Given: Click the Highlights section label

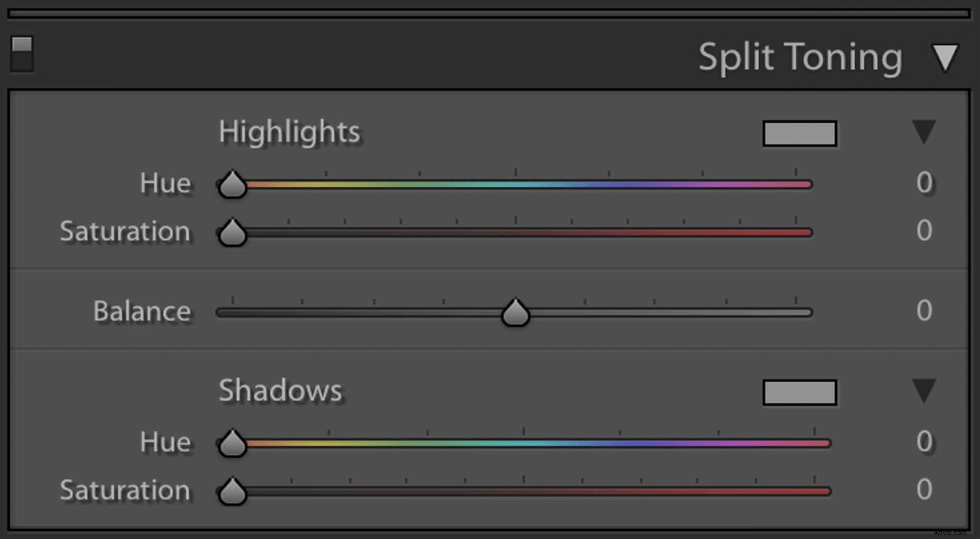Looking at the screenshot, I should pyautogui.click(x=289, y=132).
